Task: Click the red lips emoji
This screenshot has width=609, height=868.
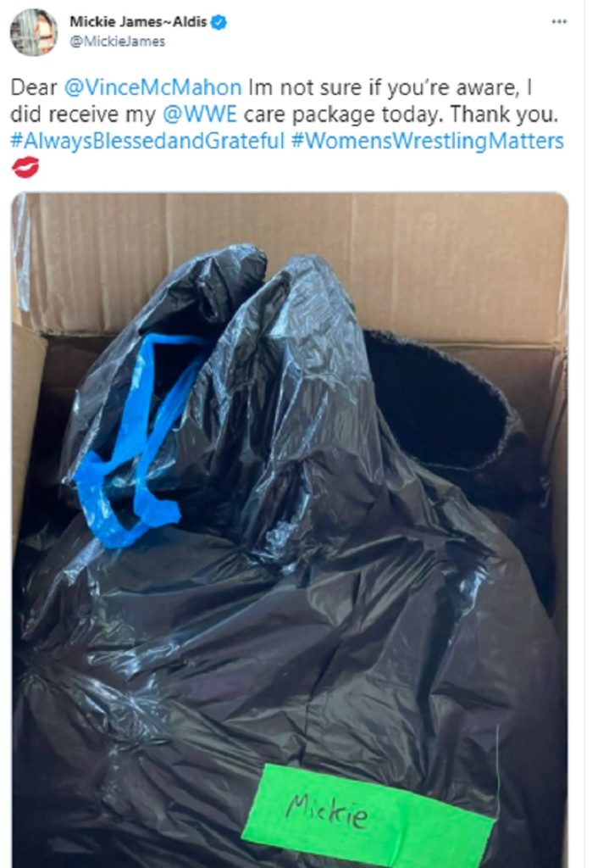Action: coord(25,167)
